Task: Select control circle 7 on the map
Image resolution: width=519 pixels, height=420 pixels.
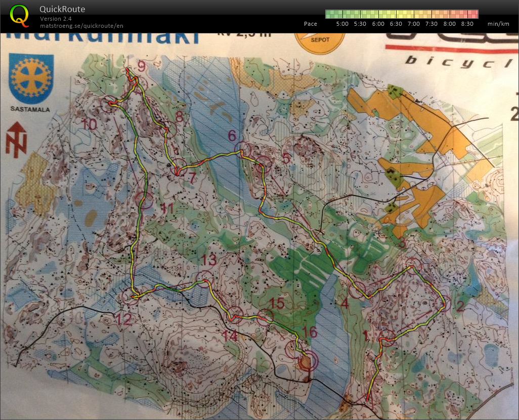Action: click(x=178, y=167)
